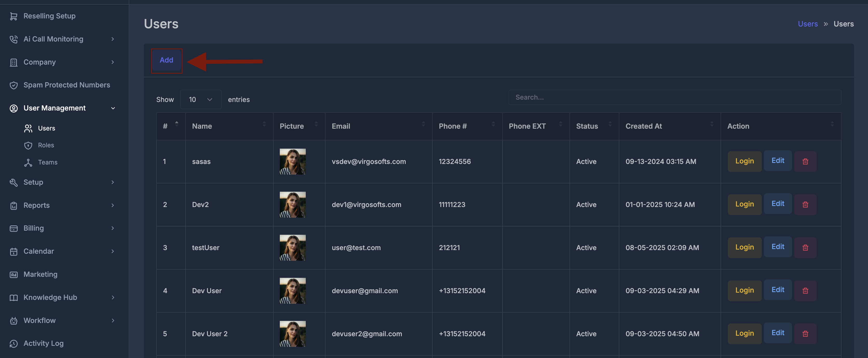Click the Company building icon
The image size is (868, 358).
(13, 62)
